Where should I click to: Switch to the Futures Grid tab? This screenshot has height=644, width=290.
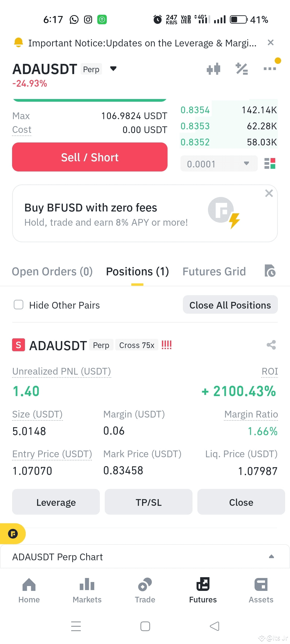[x=214, y=272]
